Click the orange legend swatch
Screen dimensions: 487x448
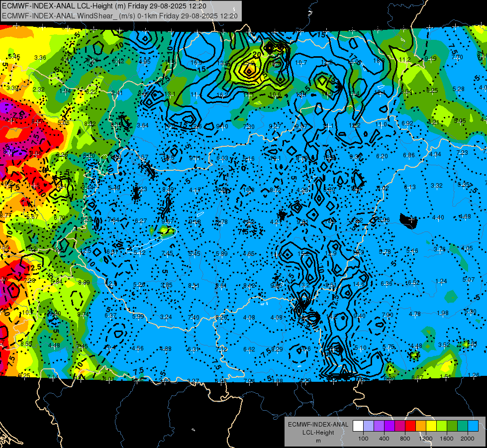tap(421, 426)
